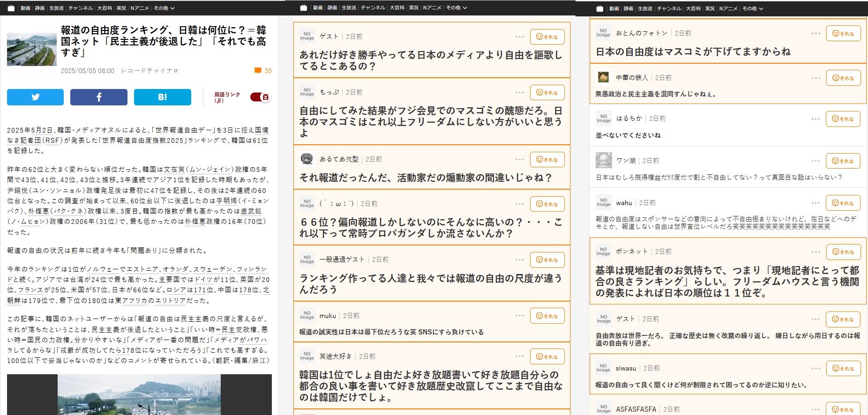This screenshot has width=868, height=415.
Task: Open the レコードチャイナ source link
Action: coord(149,71)
